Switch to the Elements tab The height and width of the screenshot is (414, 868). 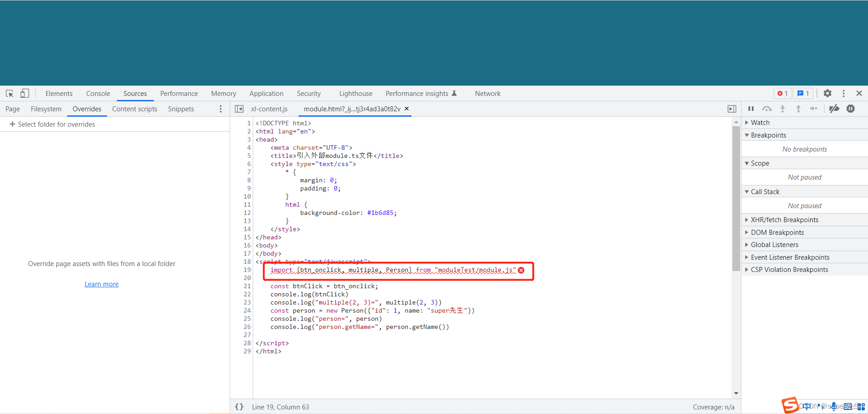click(x=59, y=93)
